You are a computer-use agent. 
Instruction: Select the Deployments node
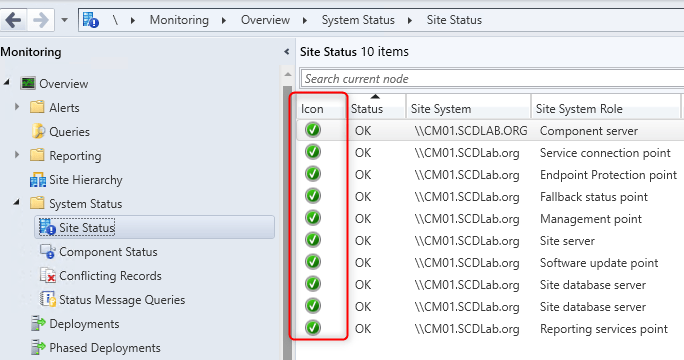tap(84, 324)
